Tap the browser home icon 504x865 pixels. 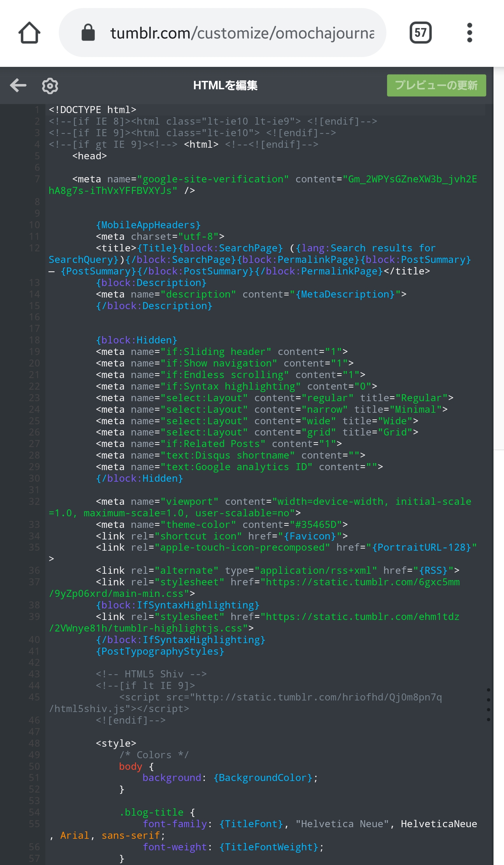pos(29,33)
